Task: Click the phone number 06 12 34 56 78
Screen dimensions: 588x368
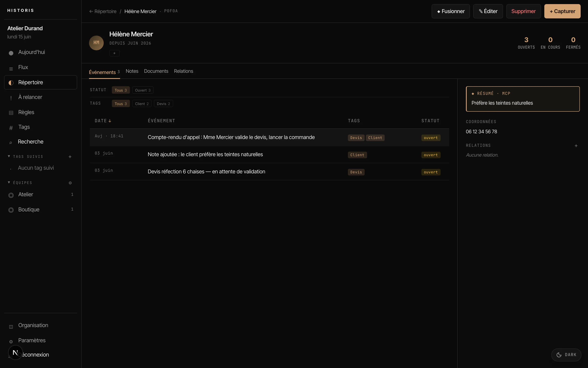Action: click(x=481, y=132)
